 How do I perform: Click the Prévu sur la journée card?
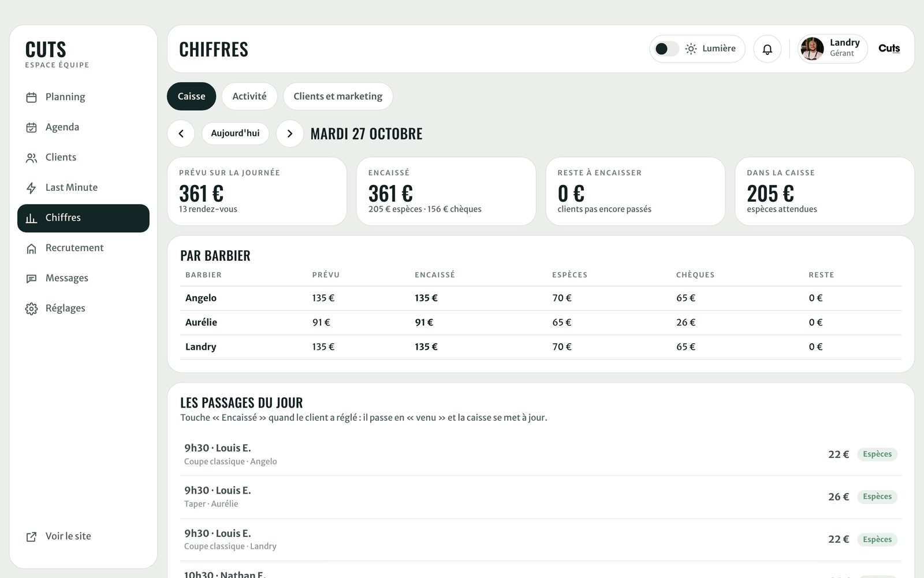coord(257,191)
